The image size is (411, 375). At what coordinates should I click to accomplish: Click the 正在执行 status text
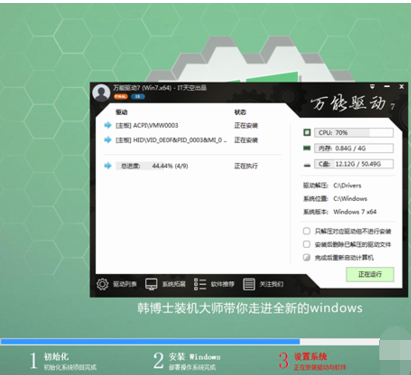pos(246,166)
